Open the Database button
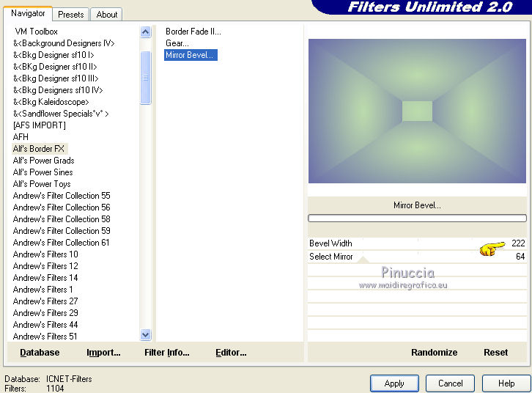 point(40,353)
